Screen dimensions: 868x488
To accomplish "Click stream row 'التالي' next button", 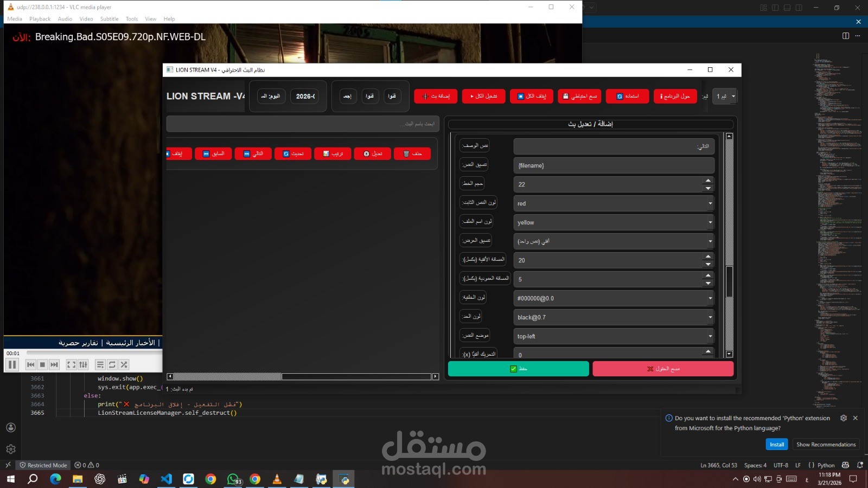I will coord(253,154).
